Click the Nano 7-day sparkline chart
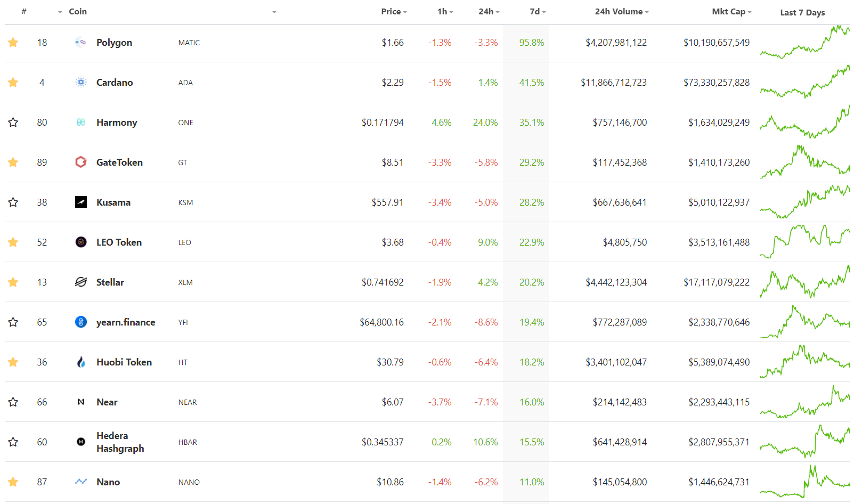 805,481
